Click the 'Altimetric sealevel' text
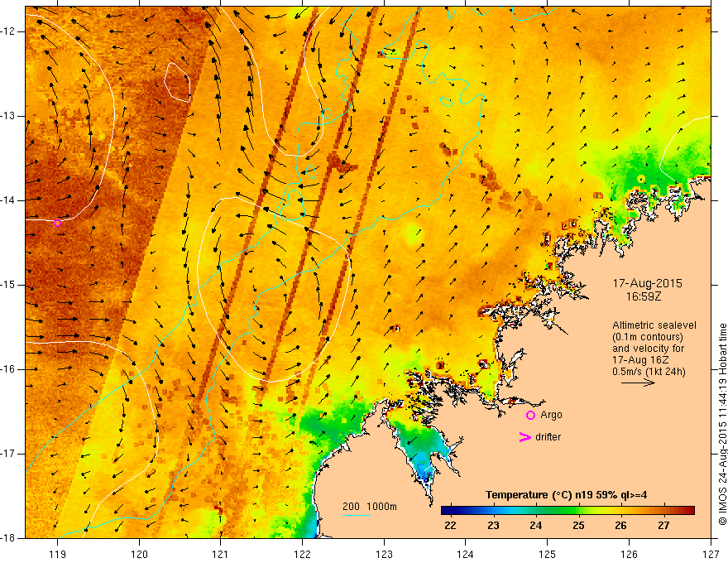Image resolution: width=728 pixels, height=563 pixels. (x=654, y=325)
